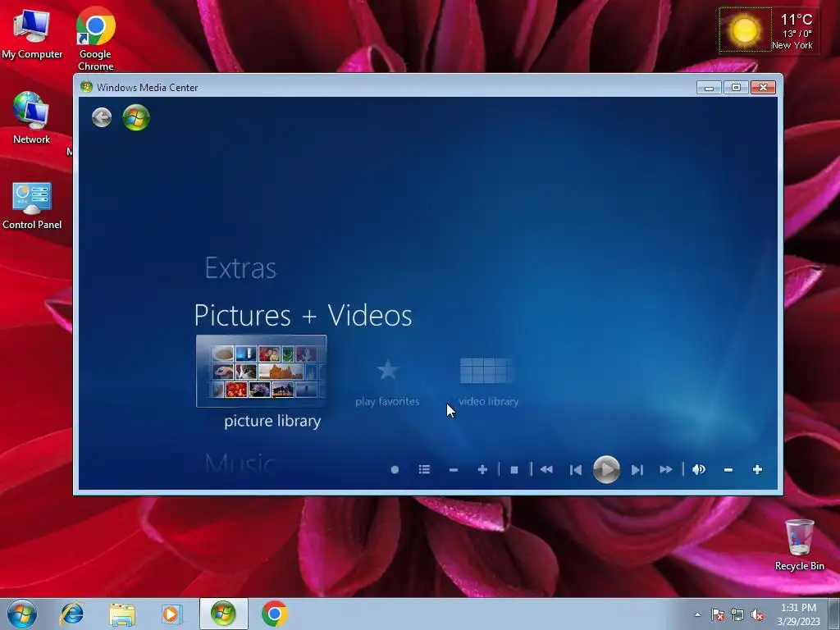Open Chrome from the taskbar
The width and height of the screenshot is (840, 630).
pos(274,614)
